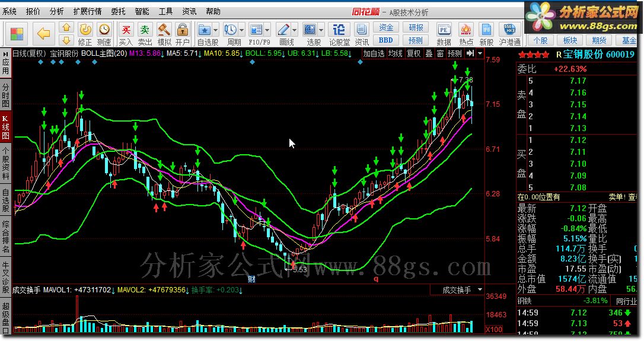Open 新股 IPO icon

tap(486, 34)
